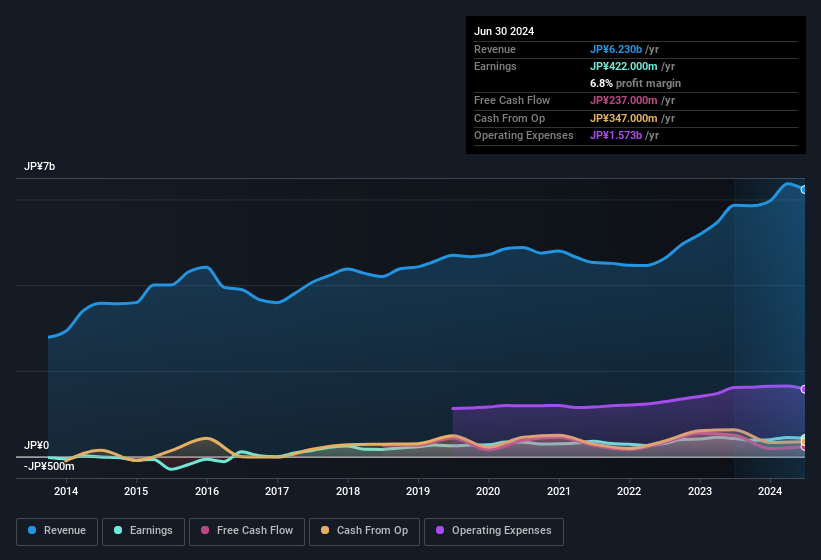Image resolution: width=821 pixels, height=560 pixels.
Task: Click the purple Operating Expenses dot
Action: click(x=440, y=531)
